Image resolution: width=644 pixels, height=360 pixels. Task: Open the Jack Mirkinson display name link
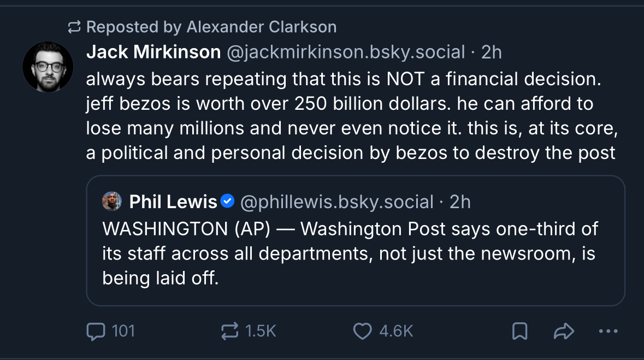(153, 52)
